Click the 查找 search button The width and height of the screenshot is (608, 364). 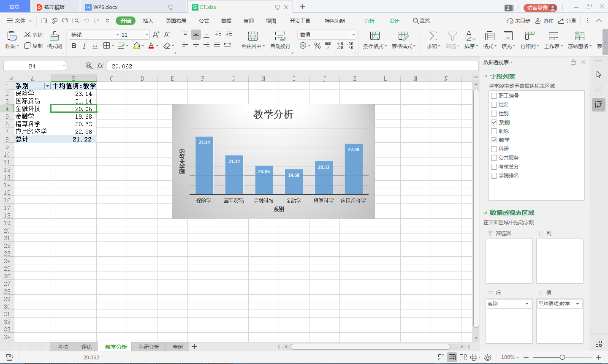pyautogui.click(x=421, y=21)
